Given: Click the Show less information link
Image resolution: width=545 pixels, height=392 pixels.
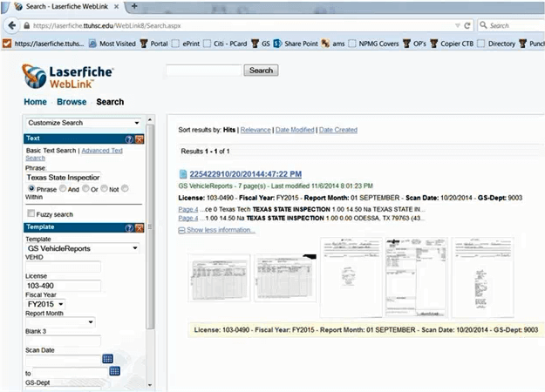Looking at the screenshot, I should coord(221,230).
